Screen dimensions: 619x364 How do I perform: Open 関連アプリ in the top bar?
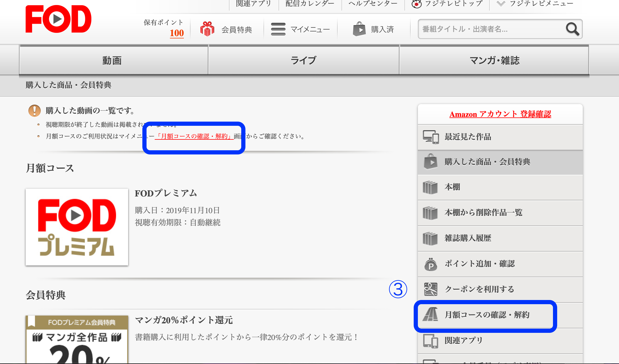[253, 4]
